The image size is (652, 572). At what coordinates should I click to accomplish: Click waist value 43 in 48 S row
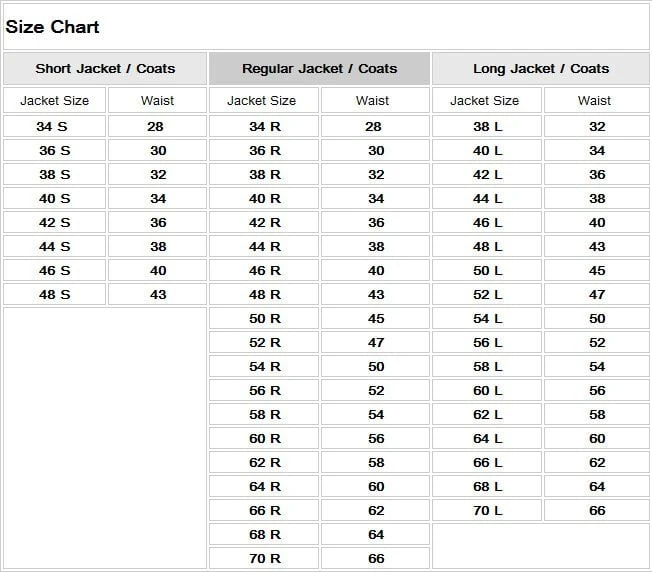coord(158,295)
